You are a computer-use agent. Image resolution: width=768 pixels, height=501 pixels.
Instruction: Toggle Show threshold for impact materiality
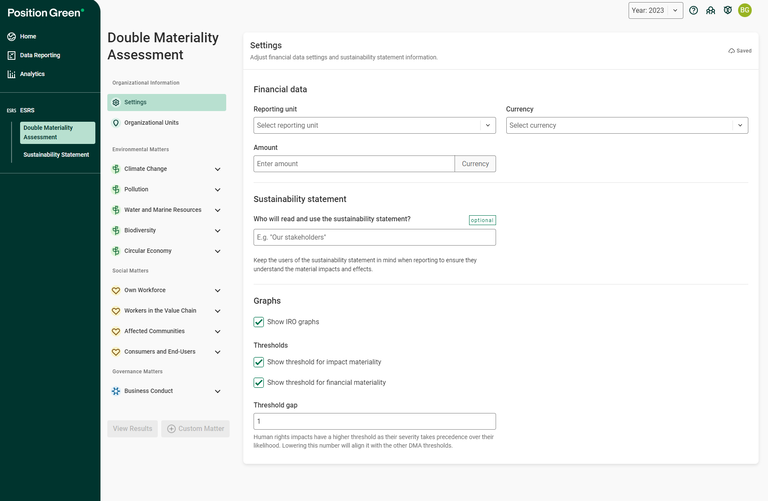[x=259, y=362]
